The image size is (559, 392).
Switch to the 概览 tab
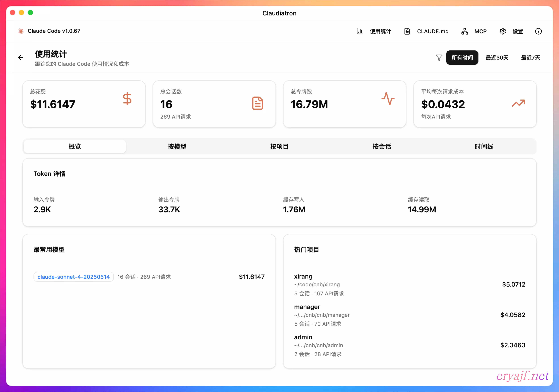coord(75,147)
